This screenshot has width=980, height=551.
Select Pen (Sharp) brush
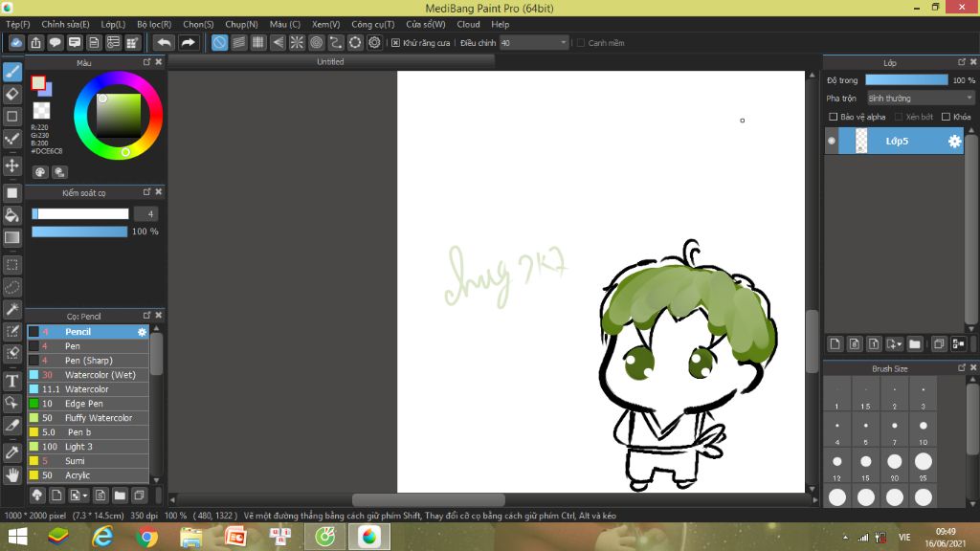[x=87, y=361]
